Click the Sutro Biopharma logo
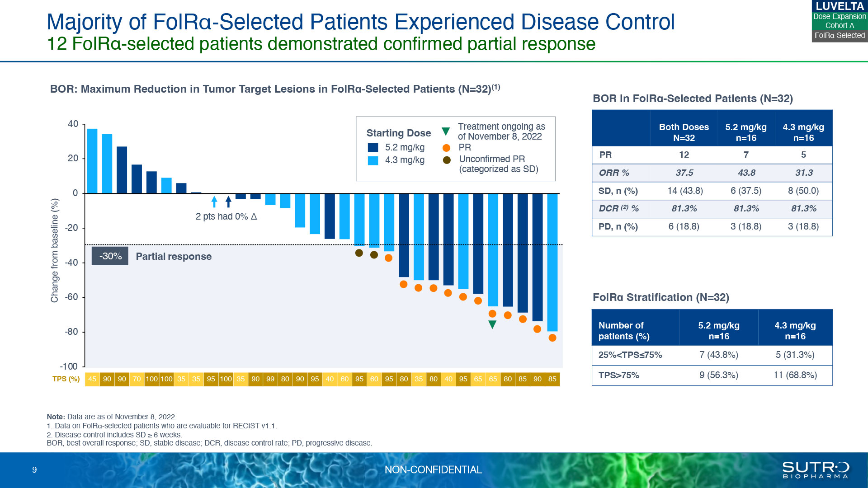Viewport: 868px width, 488px height. coord(816,470)
